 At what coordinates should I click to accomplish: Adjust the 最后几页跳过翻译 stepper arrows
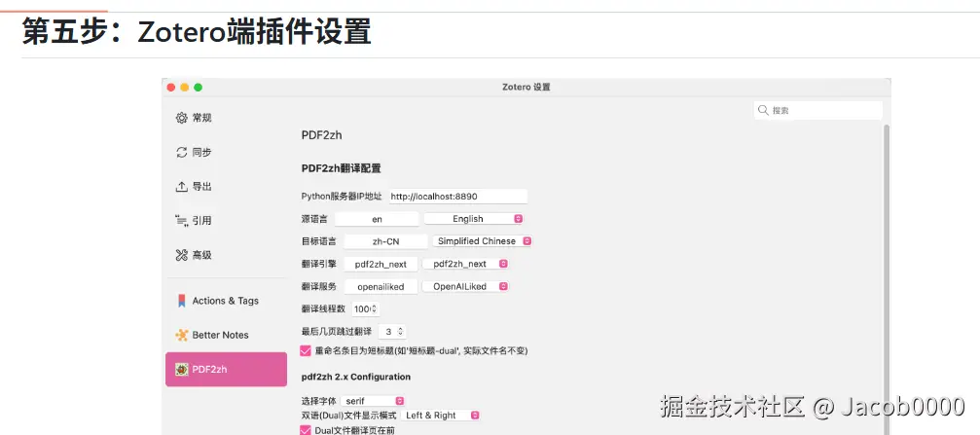click(x=401, y=332)
